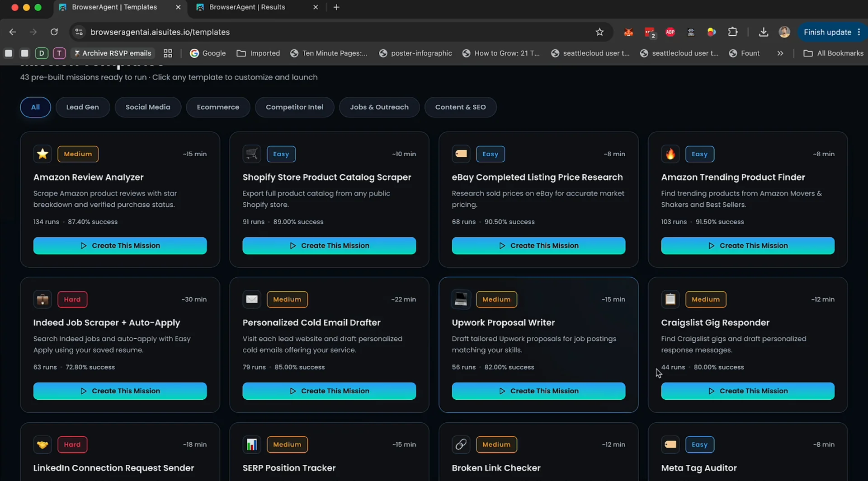The height and width of the screenshot is (481, 868).
Task: Open a new browser tab with plus icon
Action: click(336, 7)
